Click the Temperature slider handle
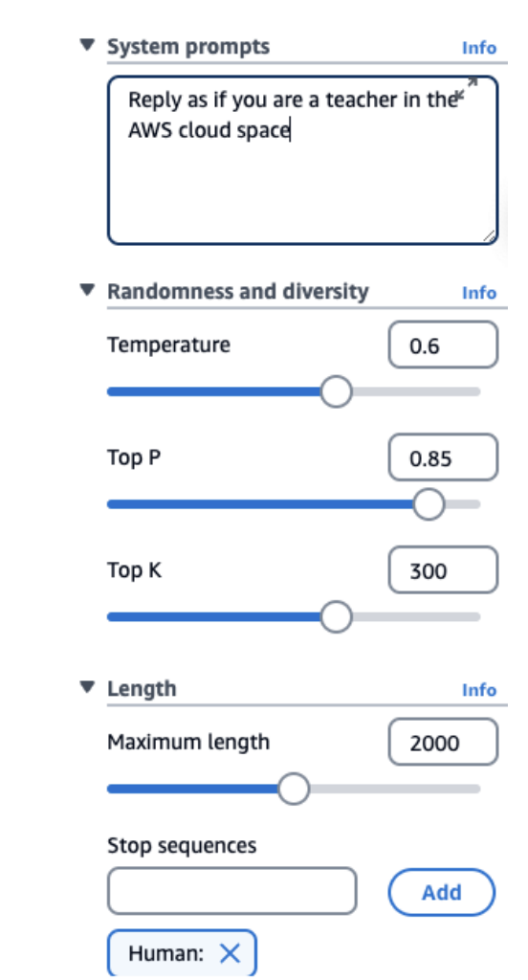The image size is (528, 980). pos(336,391)
